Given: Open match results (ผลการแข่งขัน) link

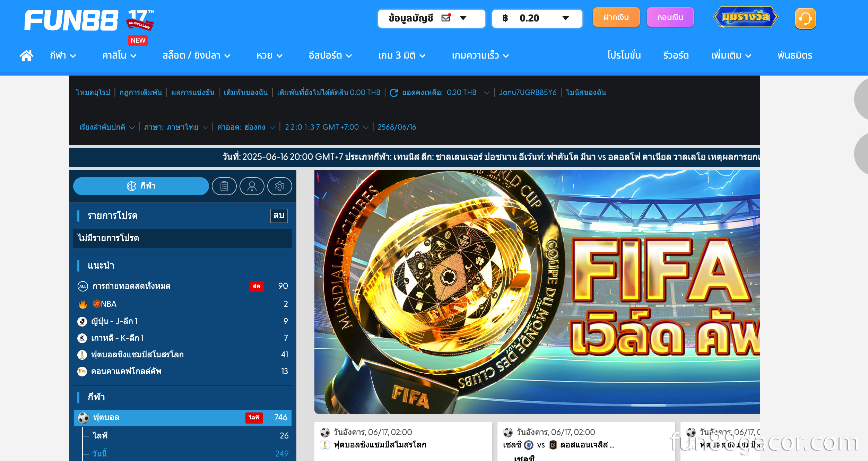Looking at the screenshot, I should [x=193, y=93].
